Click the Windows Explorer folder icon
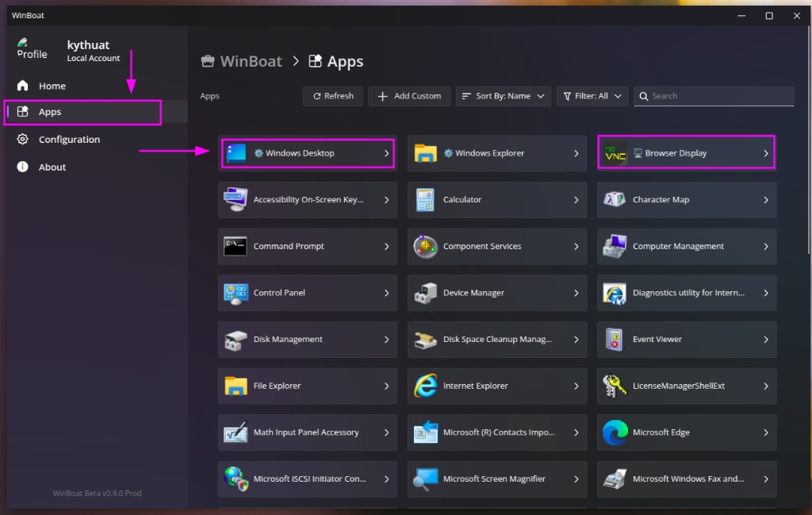Screen dimensions: 812x515 [x=425, y=153]
